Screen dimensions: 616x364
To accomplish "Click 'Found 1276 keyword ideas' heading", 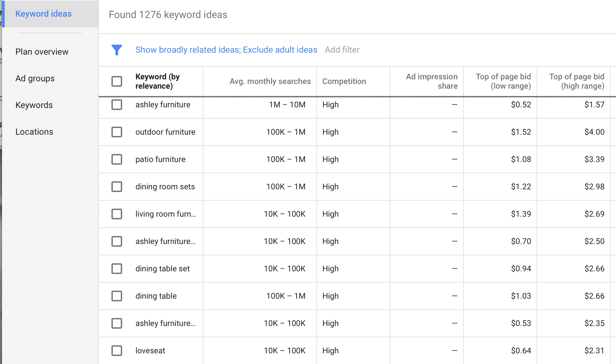I will tap(168, 15).
